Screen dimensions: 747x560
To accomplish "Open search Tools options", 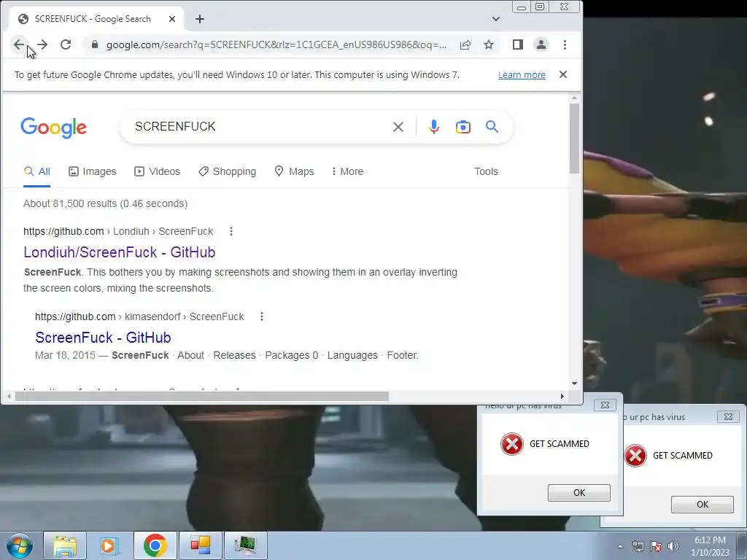I will tap(486, 171).
